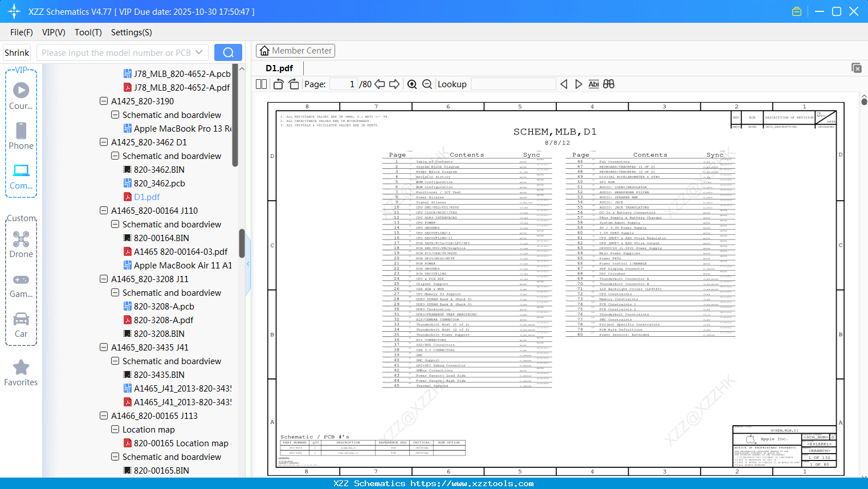Click the XZZ Schematics logo icon
Image resolution: width=868 pixels, height=489 pixels.
click(14, 11)
